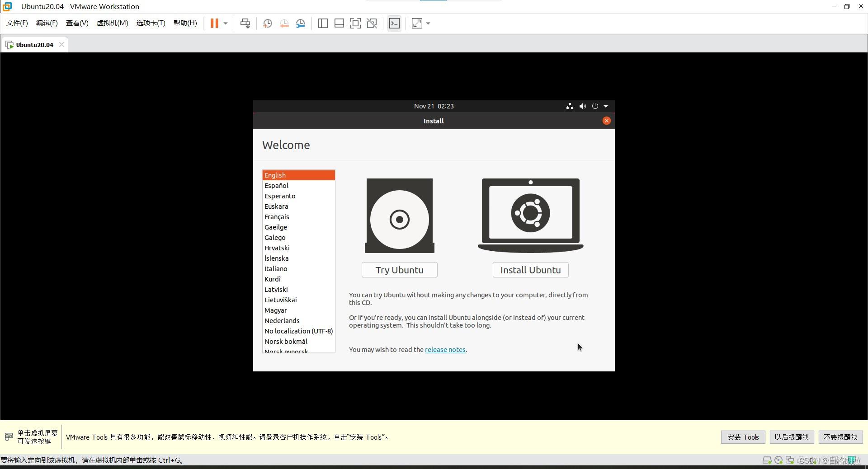The image size is (868, 469).
Task: Click the Ubuntu20.04 tab's VM icon
Action: (9, 45)
